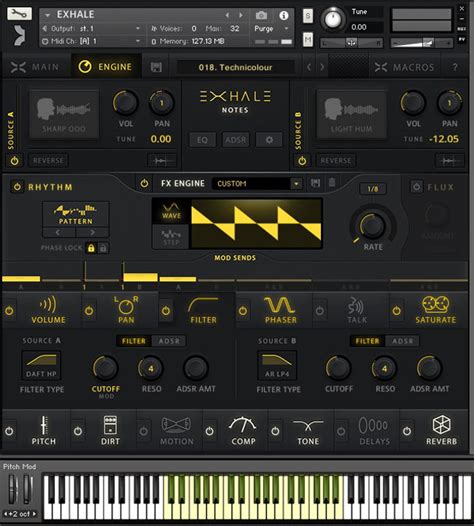Toggle the REVERB power button
Screen dimensions: 474x526
tap(407, 431)
